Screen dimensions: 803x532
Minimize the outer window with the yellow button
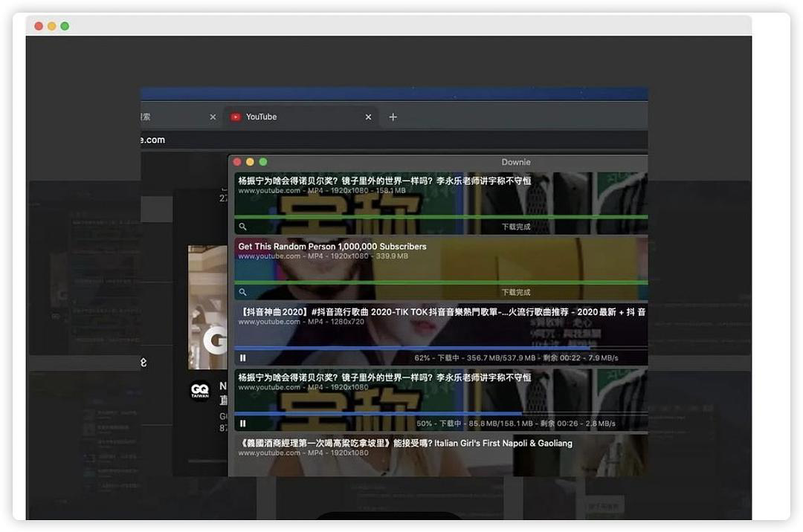[52, 26]
